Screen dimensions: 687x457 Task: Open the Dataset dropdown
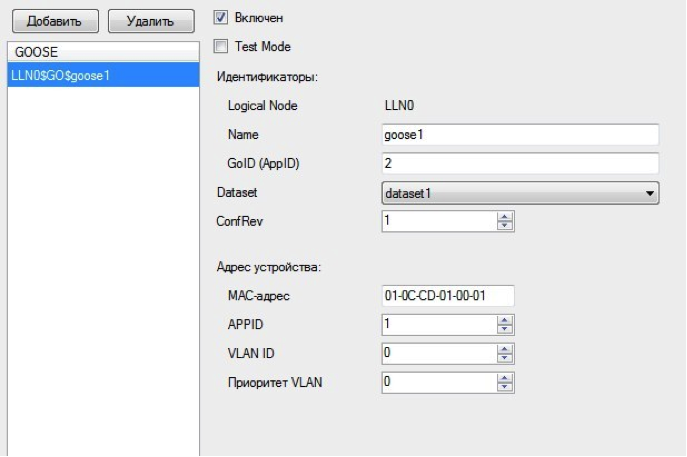(x=520, y=193)
